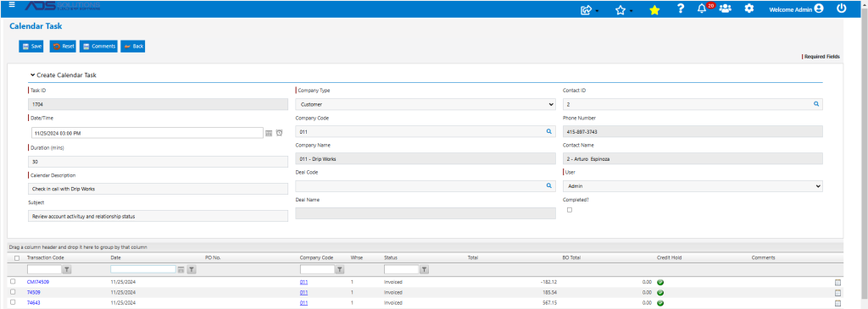Screen dimensions: 868x309
Task: Sort by Transaction Code column header
Action: 46,257
